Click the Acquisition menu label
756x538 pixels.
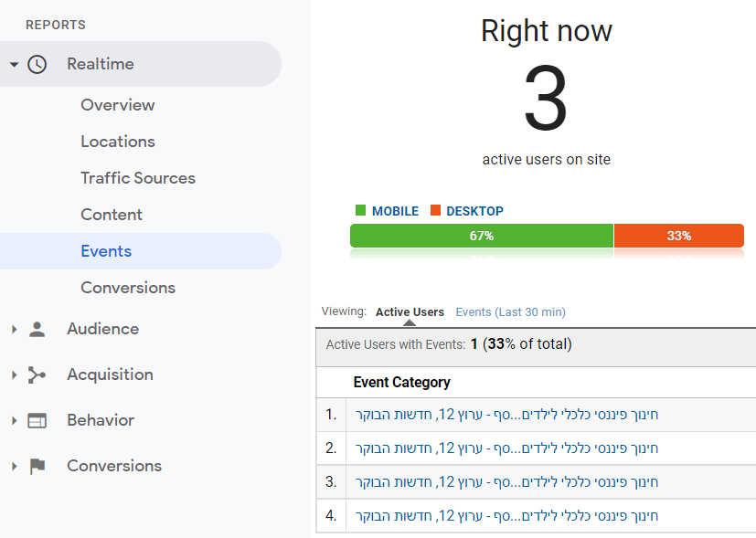click(x=110, y=374)
